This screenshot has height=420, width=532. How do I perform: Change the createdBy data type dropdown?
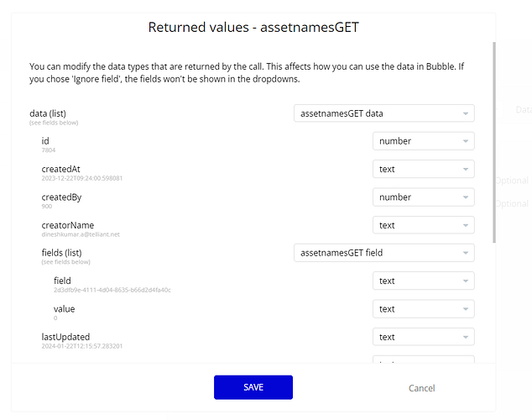pos(423,197)
